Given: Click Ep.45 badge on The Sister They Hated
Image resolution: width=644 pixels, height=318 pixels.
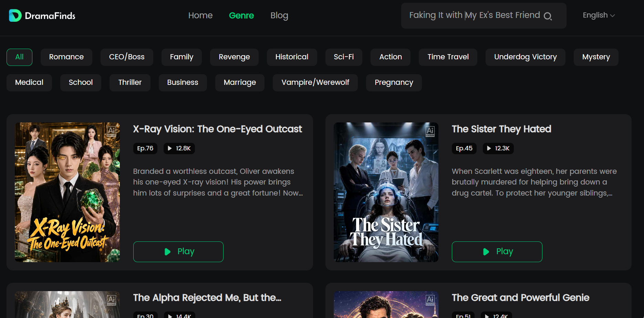Looking at the screenshot, I should pos(464,148).
